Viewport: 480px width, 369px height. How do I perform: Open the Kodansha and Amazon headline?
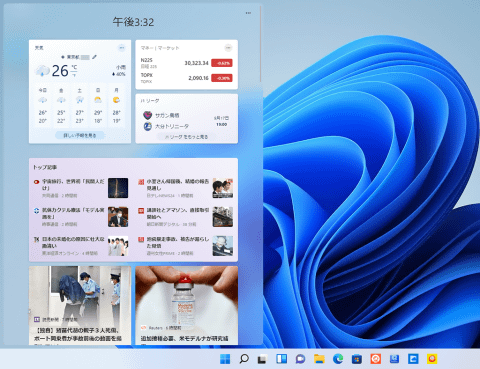[x=178, y=213]
